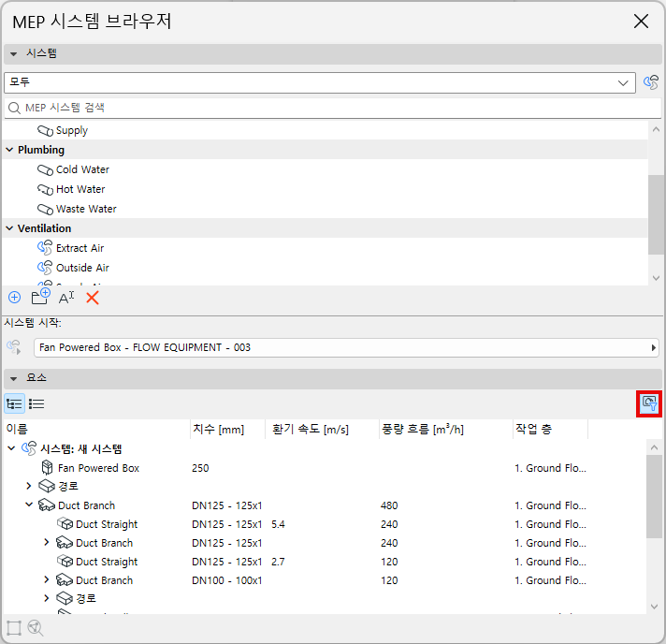Click the 이름 column header

97,429
